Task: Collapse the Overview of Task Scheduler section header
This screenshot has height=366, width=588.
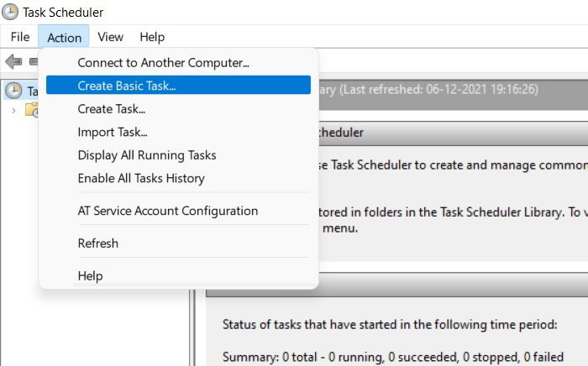Action: [x=453, y=133]
